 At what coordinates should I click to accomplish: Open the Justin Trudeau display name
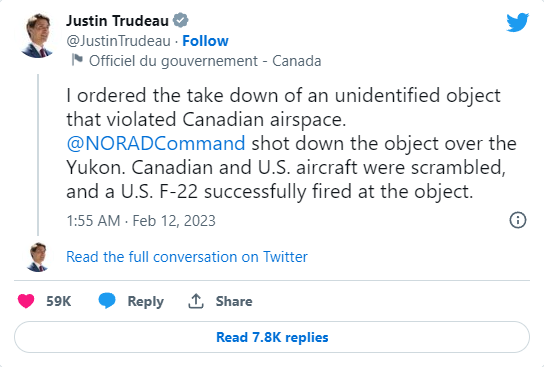point(117,21)
